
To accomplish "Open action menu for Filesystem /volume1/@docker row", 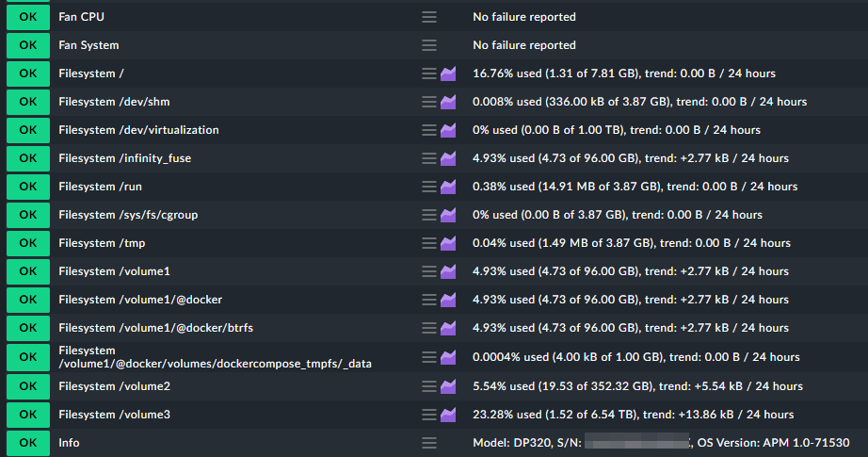I will tap(429, 300).
